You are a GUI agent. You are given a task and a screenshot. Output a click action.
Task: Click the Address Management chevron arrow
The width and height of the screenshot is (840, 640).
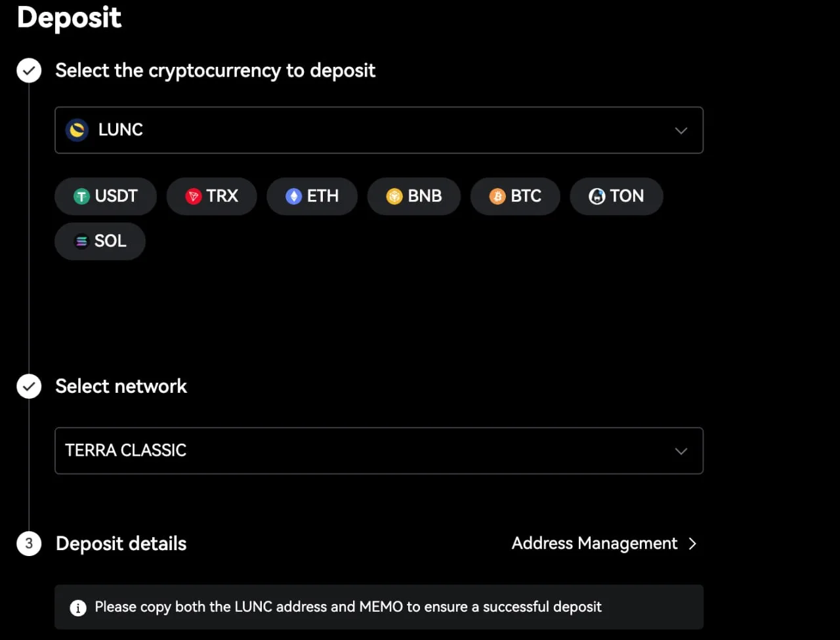[x=692, y=544]
